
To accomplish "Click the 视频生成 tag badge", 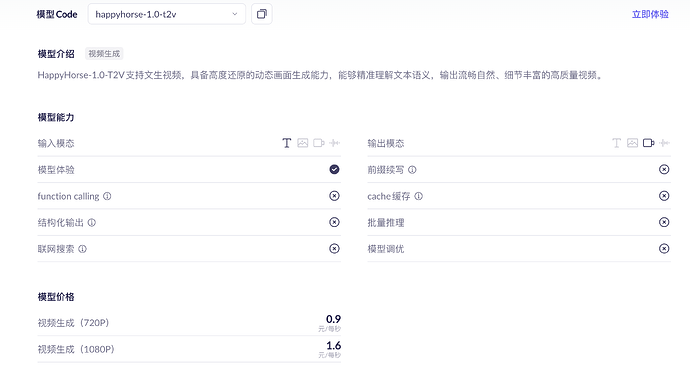I will tap(104, 54).
